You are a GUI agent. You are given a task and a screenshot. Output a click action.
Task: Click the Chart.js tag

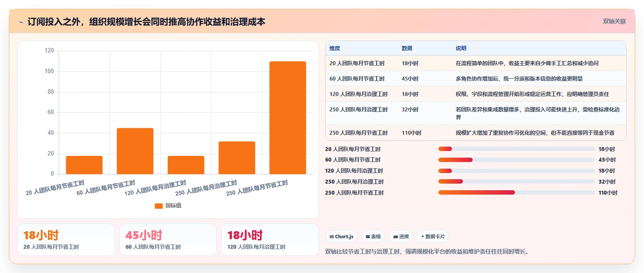[341, 236]
